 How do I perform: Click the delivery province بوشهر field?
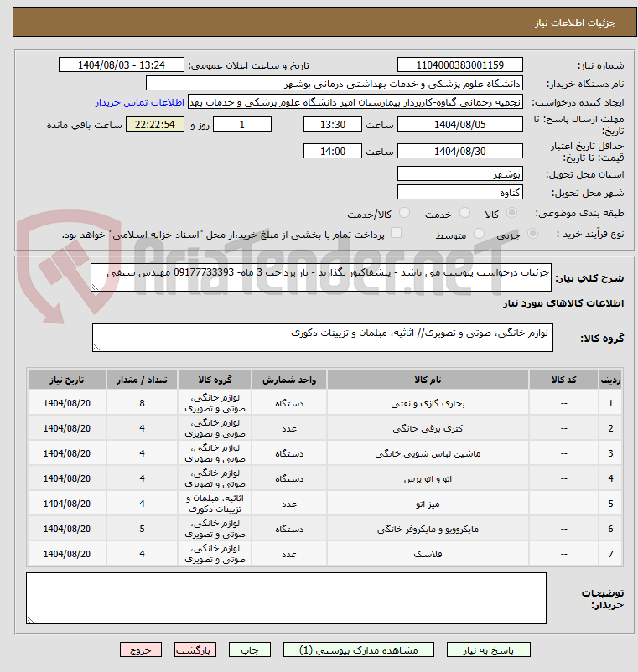(x=460, y=174)
